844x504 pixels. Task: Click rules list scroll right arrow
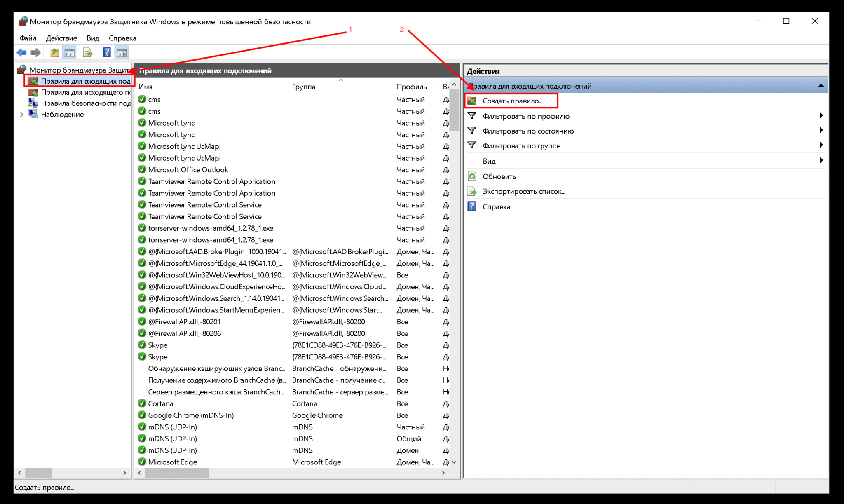point(443,473)
